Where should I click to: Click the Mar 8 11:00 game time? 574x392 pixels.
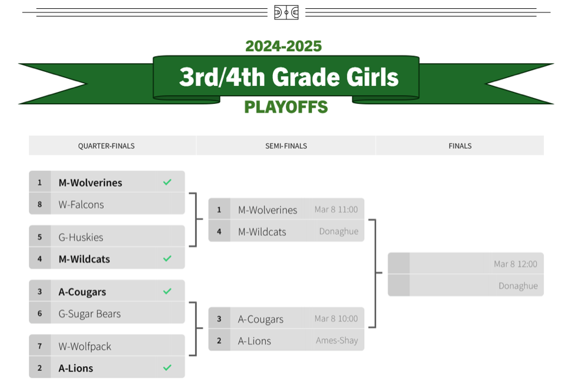[336, 209]
